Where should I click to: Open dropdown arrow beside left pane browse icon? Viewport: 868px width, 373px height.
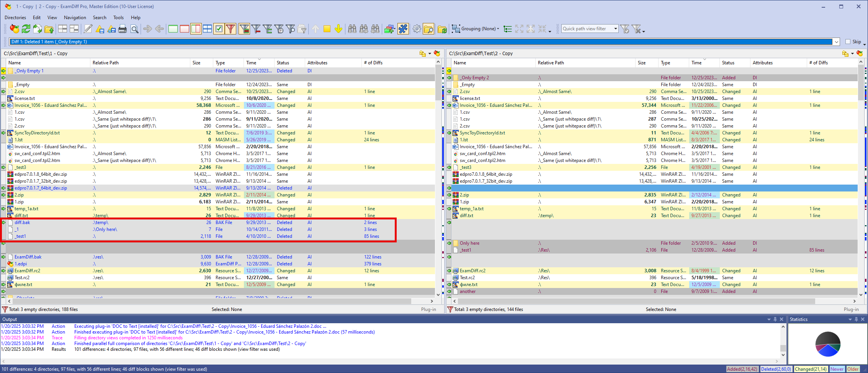(430, 54)
